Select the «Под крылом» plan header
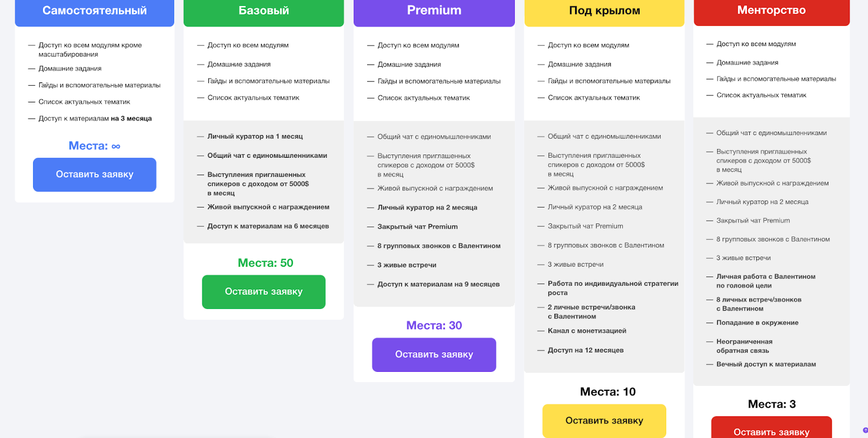This screenshot has width=868, height=438. coord(604,11)
